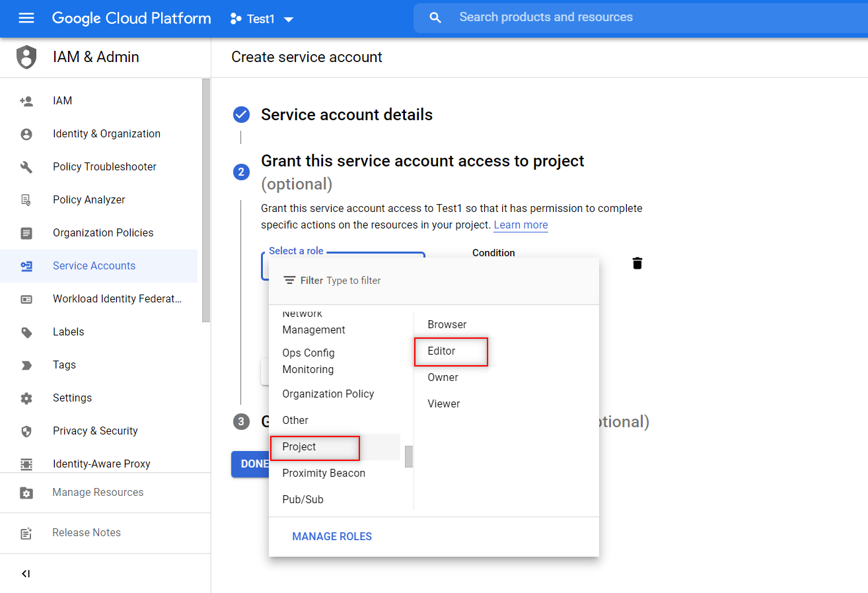Click the Google Cloud Platform logo
868x593 pixels.
131,18
